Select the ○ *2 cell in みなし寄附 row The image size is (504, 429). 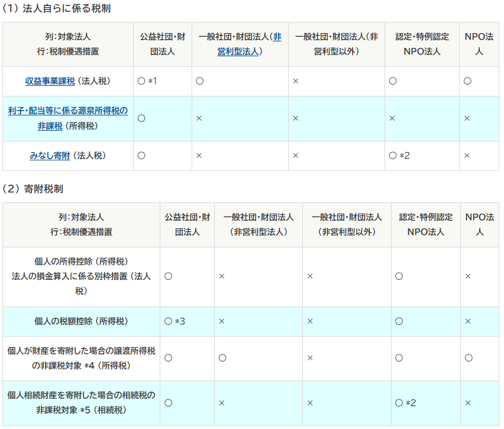(x=399, y=156)
